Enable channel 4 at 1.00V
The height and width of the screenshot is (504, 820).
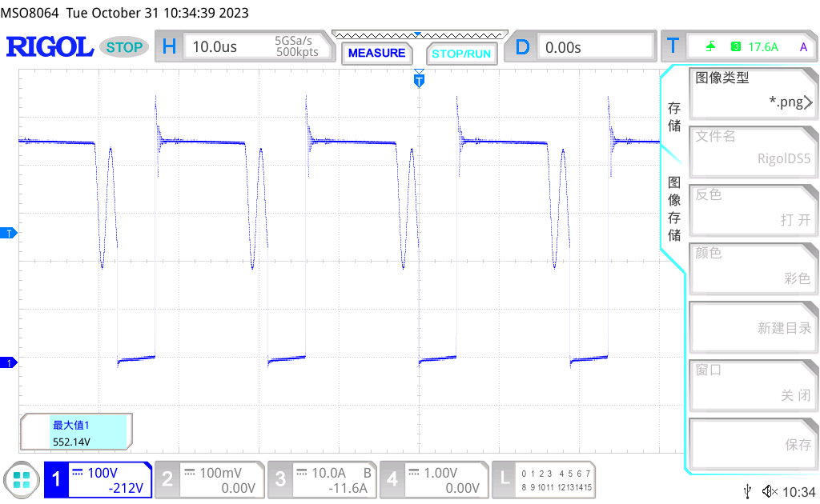433,480
